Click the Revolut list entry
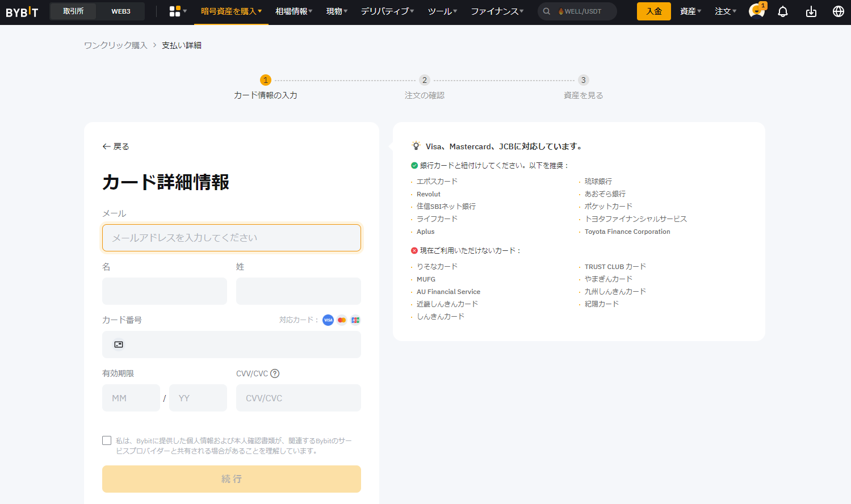 coord(429,194)
